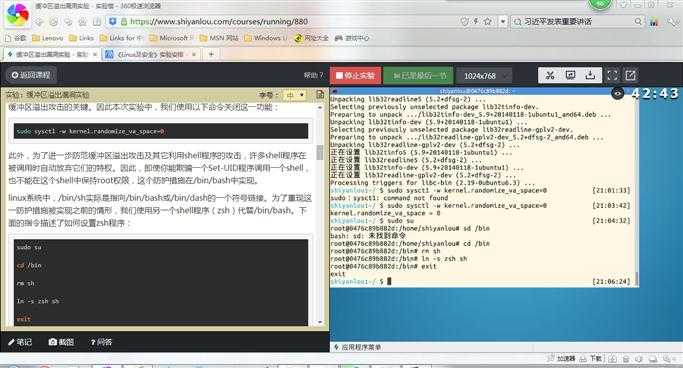Click the green 已是最后一节 button
This screenshot has width=683, height=368.
pyautogui.click(x=419, y=75)
